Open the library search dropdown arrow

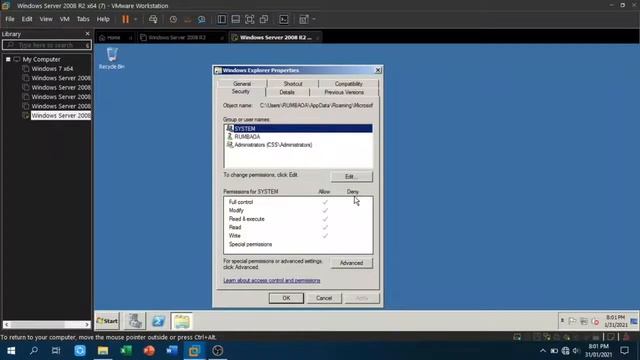pos(87,45)
